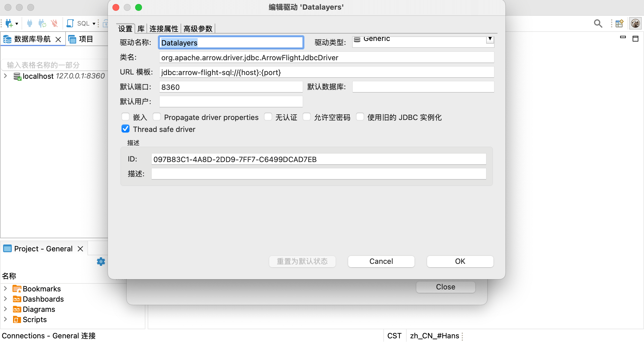Image resolution: width=644 pixels, height=344 pixels.
Task: Open the SQL editor script icon
Action: pos(70,23)
